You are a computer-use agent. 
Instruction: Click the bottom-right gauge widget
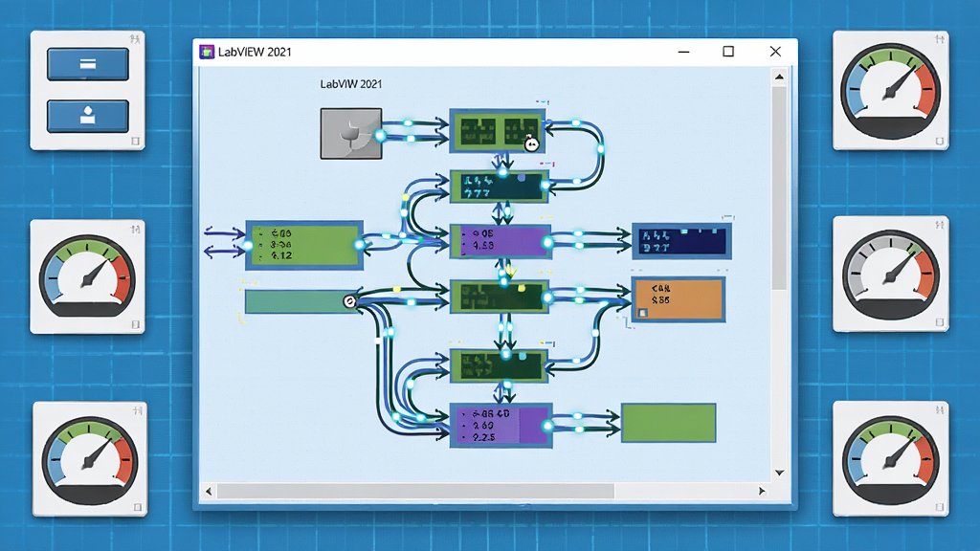pos(891,459)
